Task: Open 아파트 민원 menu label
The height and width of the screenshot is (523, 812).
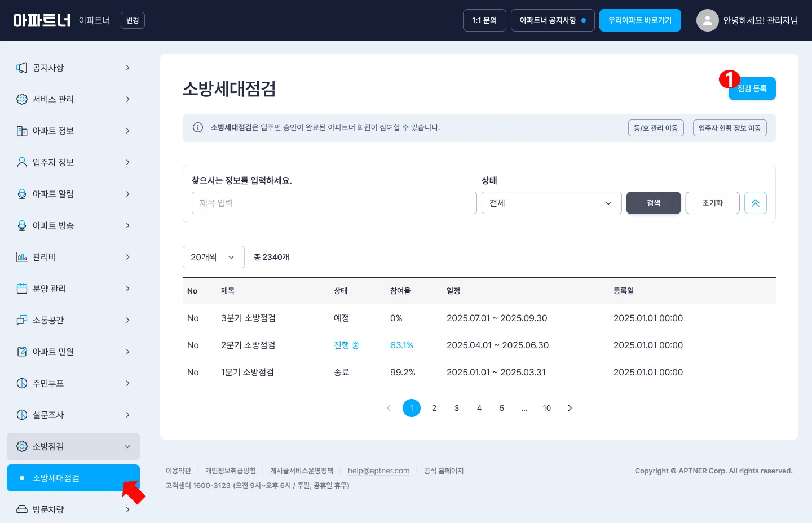Action: (x=53, y=352)
